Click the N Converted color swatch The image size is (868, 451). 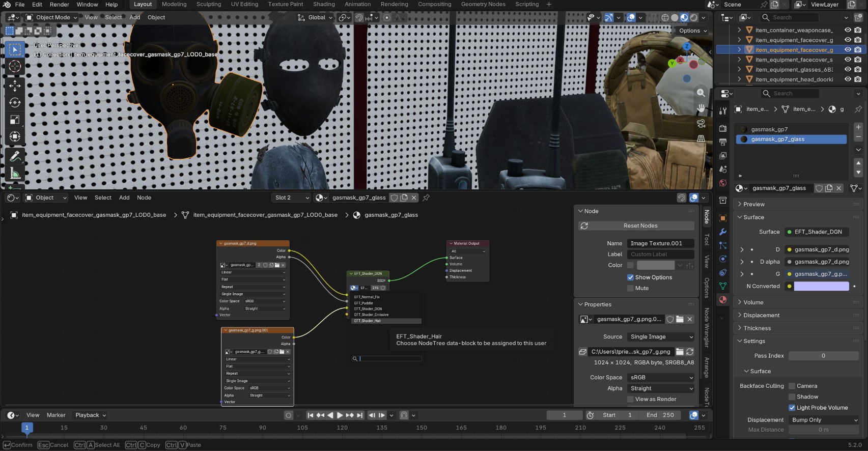click(821, 286)
